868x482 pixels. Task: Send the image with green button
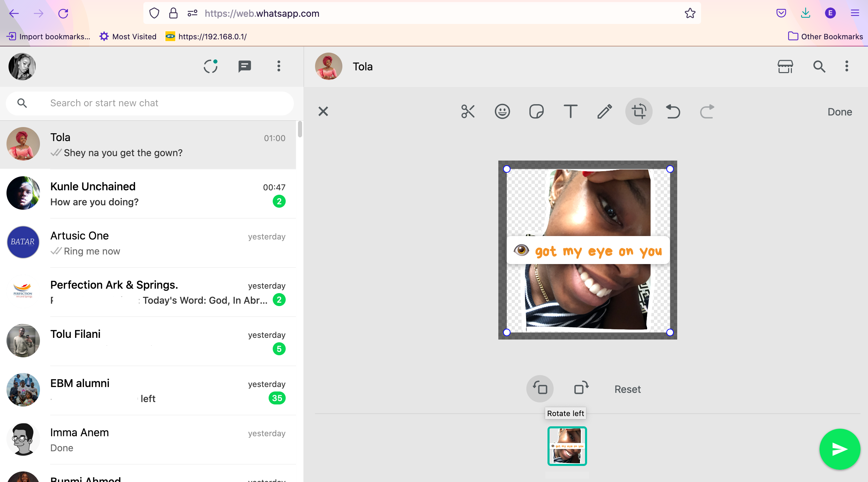[x=839, y=449]
